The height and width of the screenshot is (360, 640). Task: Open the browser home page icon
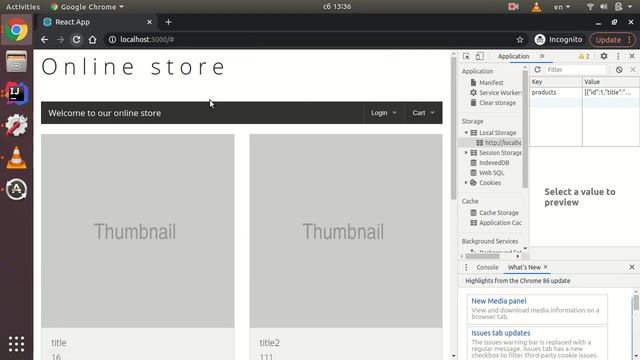point(93,40)
